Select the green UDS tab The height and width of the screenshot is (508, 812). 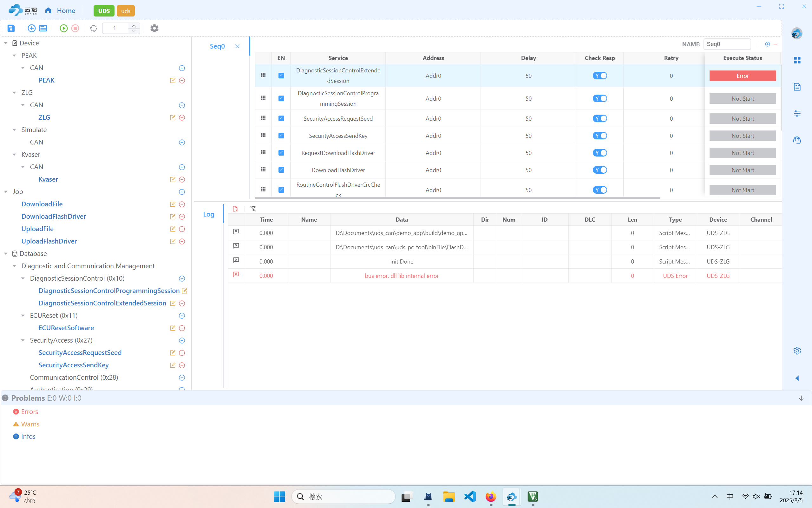tap(104, 11)
